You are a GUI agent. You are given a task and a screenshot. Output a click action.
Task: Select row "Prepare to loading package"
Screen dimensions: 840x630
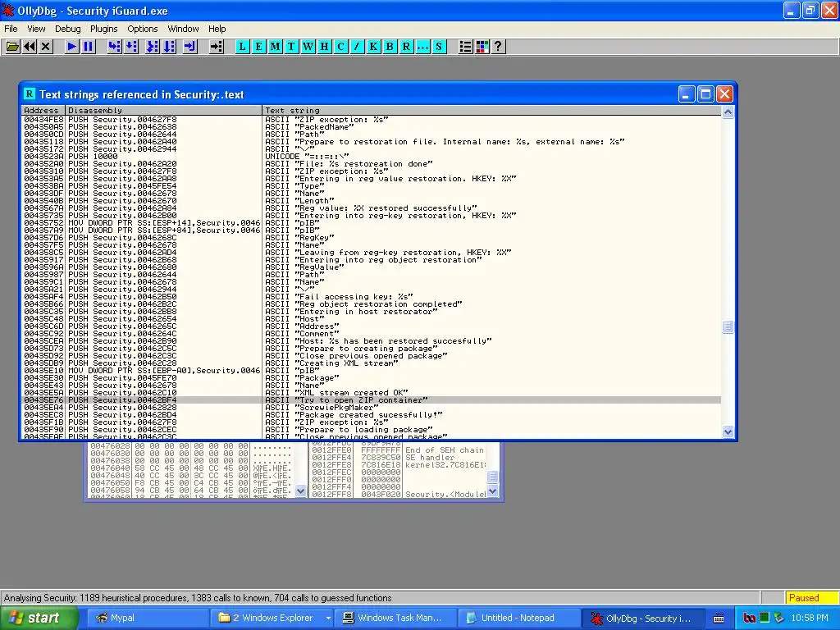pyautogui.click(x=372, y=430)
